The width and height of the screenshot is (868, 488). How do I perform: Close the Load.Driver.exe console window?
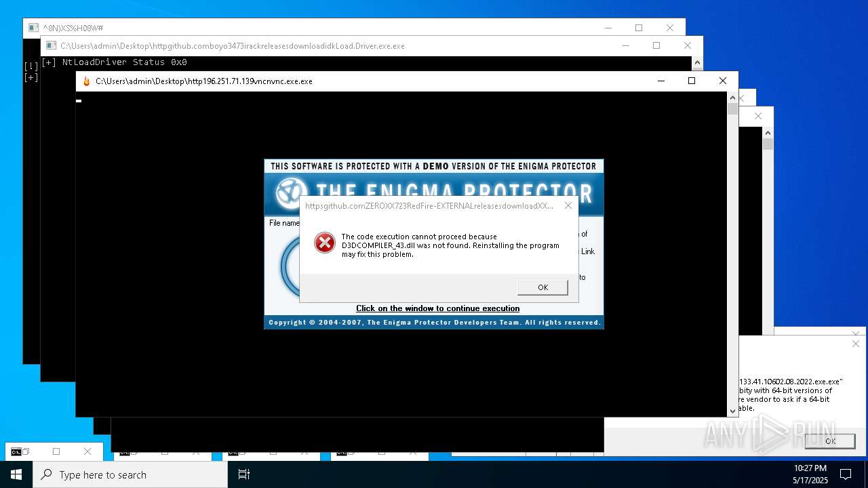tap(688, 45)
